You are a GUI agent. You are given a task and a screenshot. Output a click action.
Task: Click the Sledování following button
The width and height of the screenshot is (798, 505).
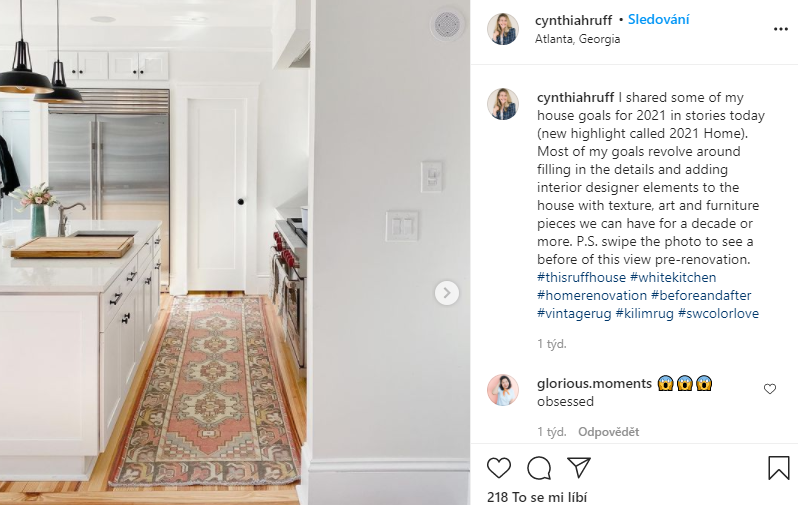(659, 19)
